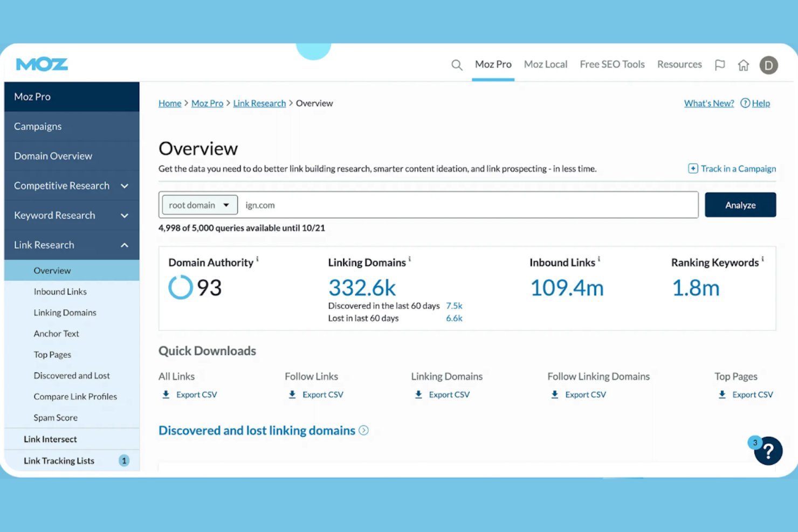Click the Domain Authority info icon
Screen dimensions: 798x532
pos(258,258)
